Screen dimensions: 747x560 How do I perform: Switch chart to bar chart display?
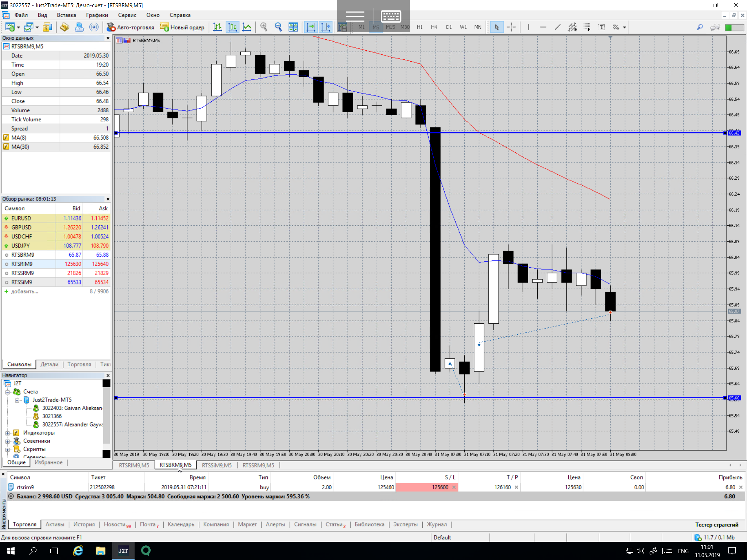click(217, 27)
